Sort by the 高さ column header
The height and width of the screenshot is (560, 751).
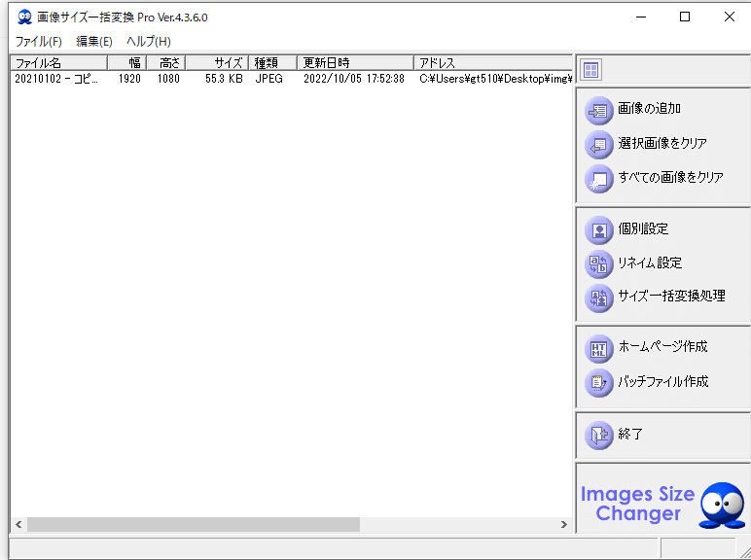click(x=166, y=62)
